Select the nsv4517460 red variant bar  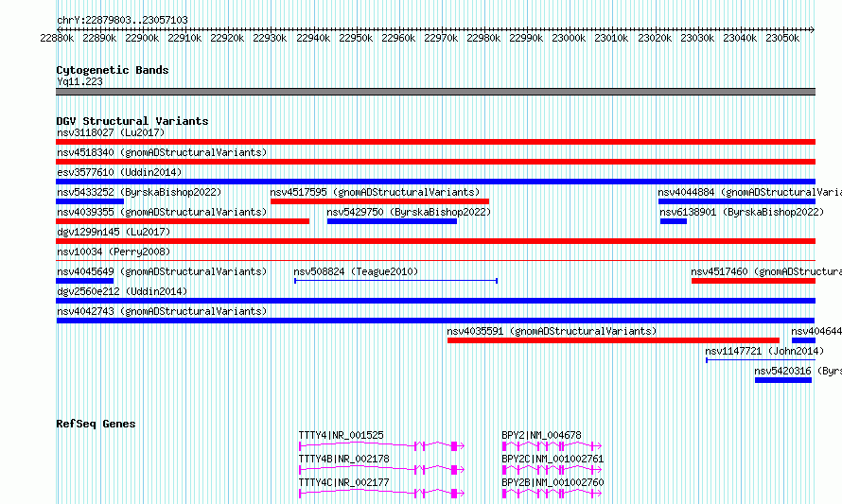click(753, 281)
